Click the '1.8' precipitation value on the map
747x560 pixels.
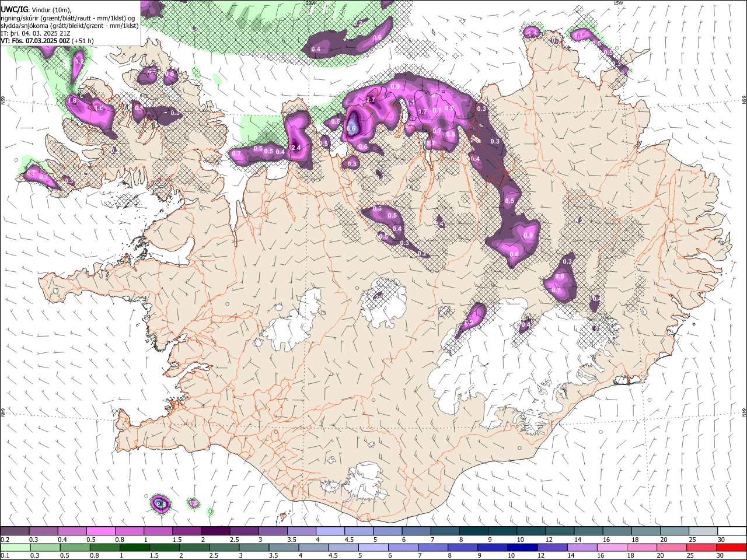click(x=72, y=101)
